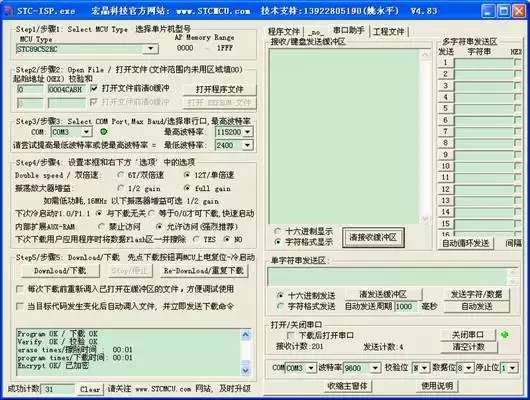This screenshot has width=530, height=400.
Task: Switch to the 程序文件 tab
Action: click(284, 31)
